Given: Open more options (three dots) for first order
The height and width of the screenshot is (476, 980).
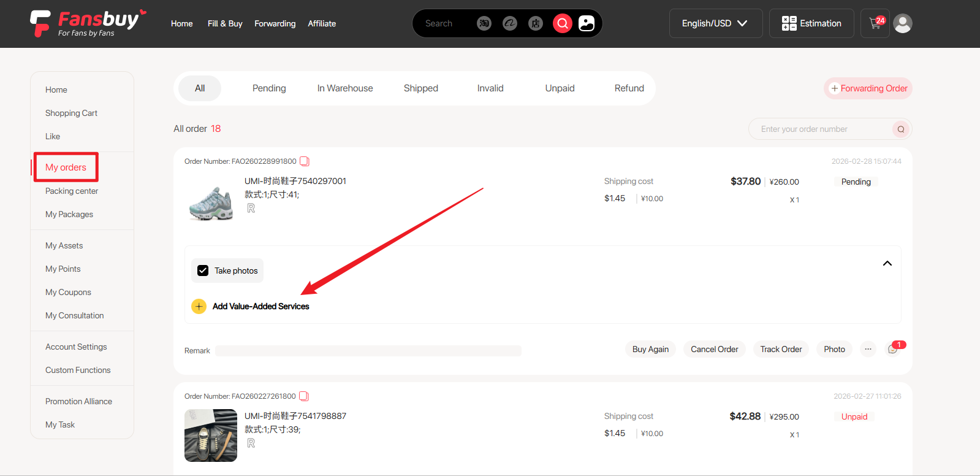Looking at the screenshot, I should (x=868, y=349).
